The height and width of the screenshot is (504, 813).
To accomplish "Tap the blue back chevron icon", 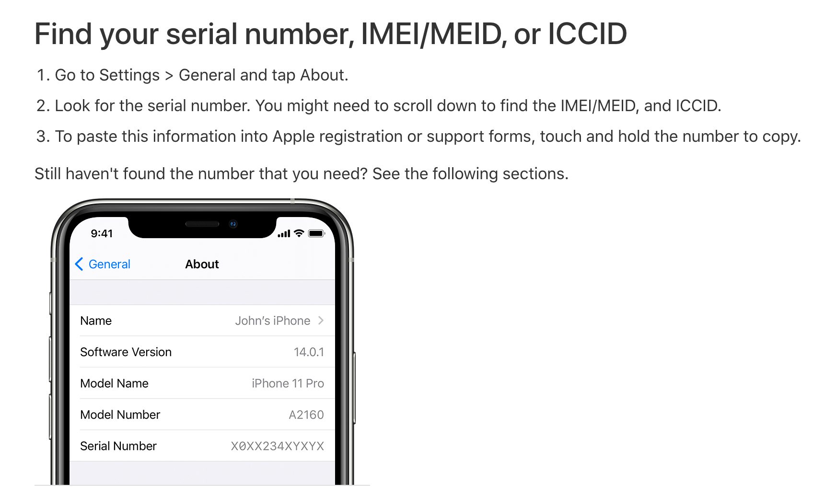I will [79, 264].
